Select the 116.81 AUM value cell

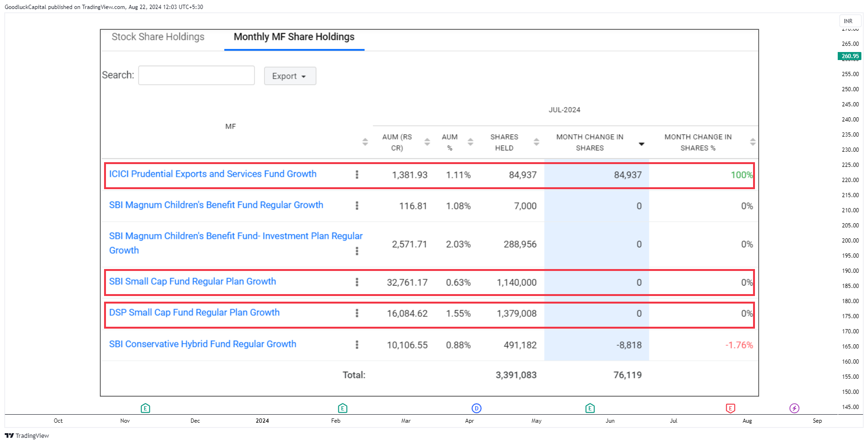coord(413,206)
